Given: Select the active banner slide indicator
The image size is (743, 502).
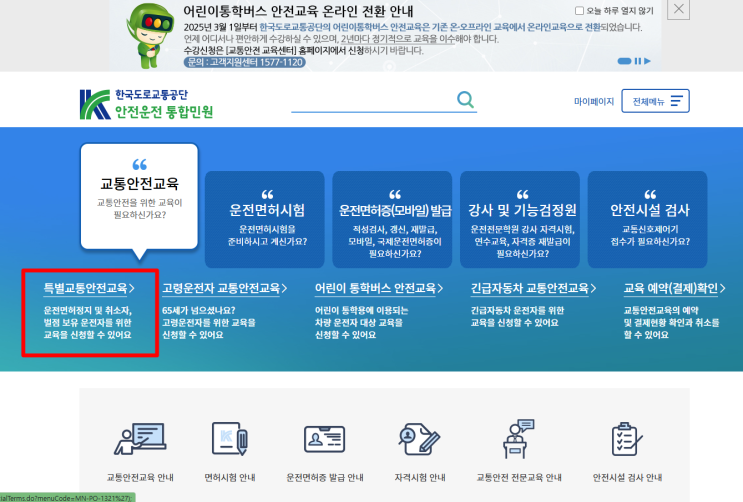Looking at the screenshot, I should point(624,61).
